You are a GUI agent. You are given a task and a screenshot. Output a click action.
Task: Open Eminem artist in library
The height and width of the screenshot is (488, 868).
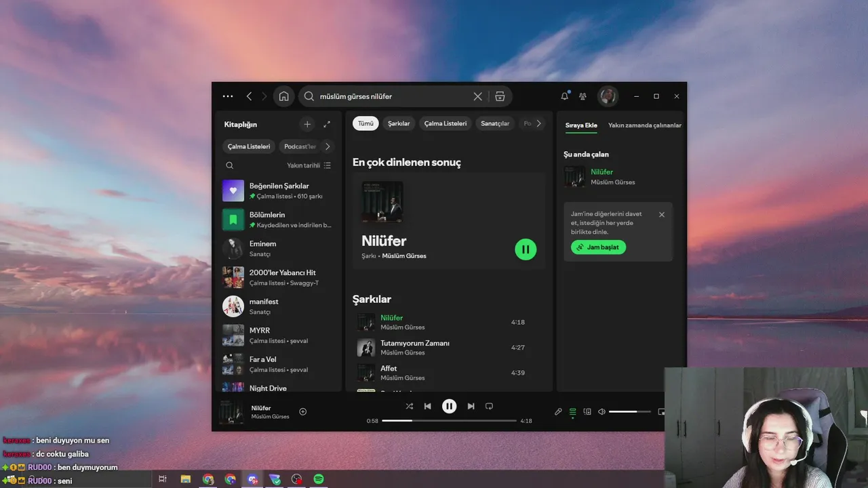(x=279, y=249)
